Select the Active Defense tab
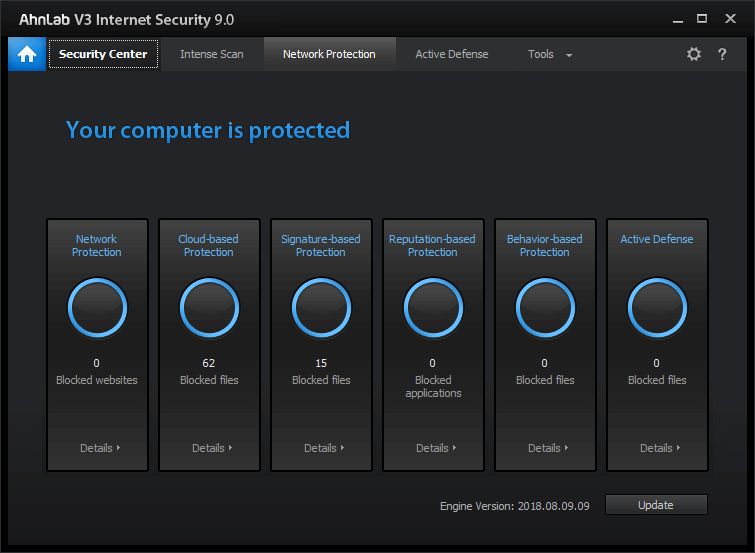The height and width of the screenshot is (553, 755). 452,54
